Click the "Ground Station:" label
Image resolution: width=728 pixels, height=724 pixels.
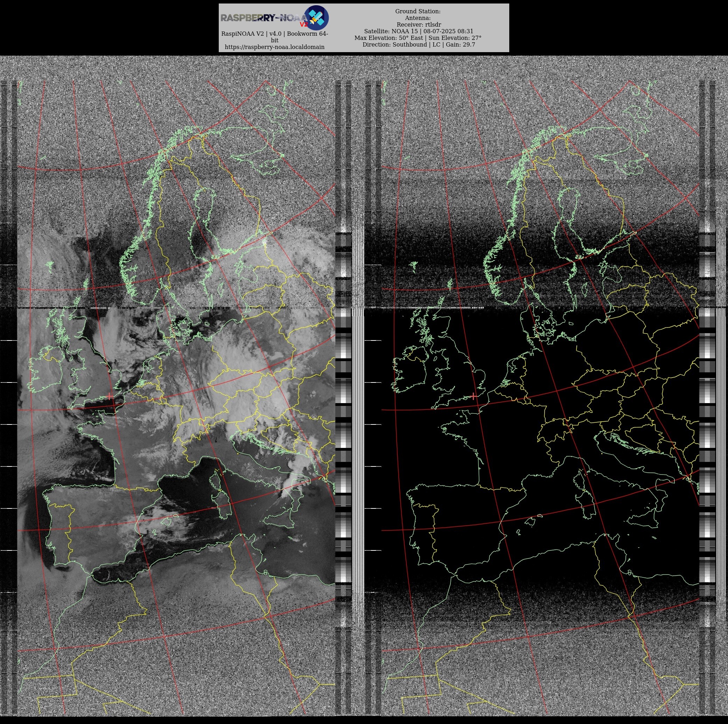click(x=418, y=11)
